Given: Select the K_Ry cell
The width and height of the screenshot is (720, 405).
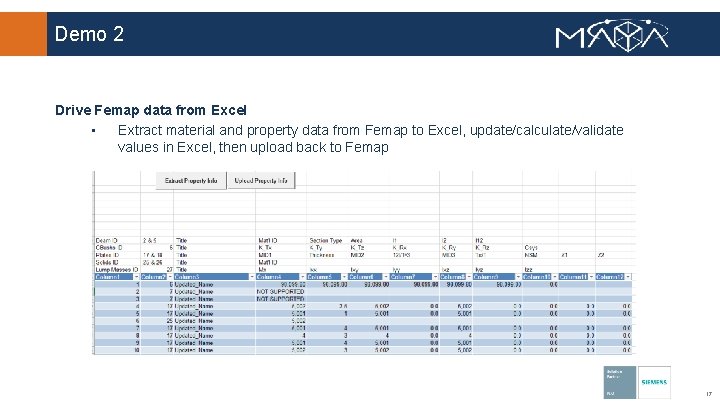Looking at the screenshot, I should click(456, 248).
